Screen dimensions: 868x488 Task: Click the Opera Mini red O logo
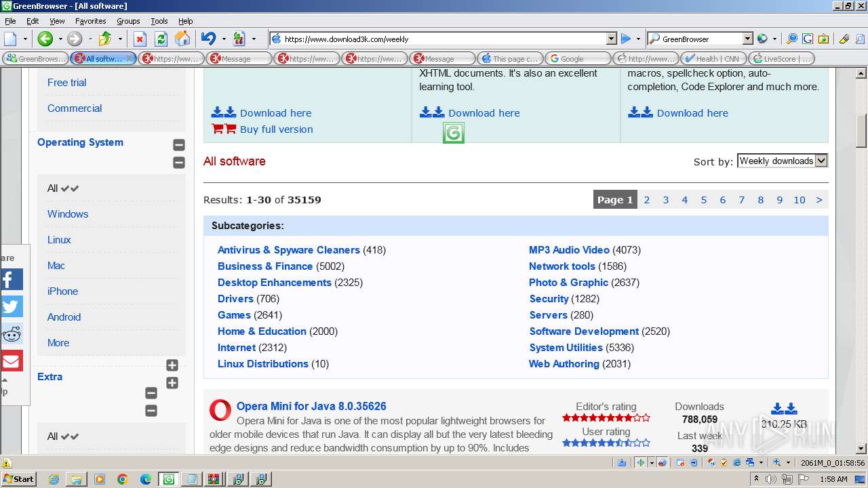coord(220,410)
